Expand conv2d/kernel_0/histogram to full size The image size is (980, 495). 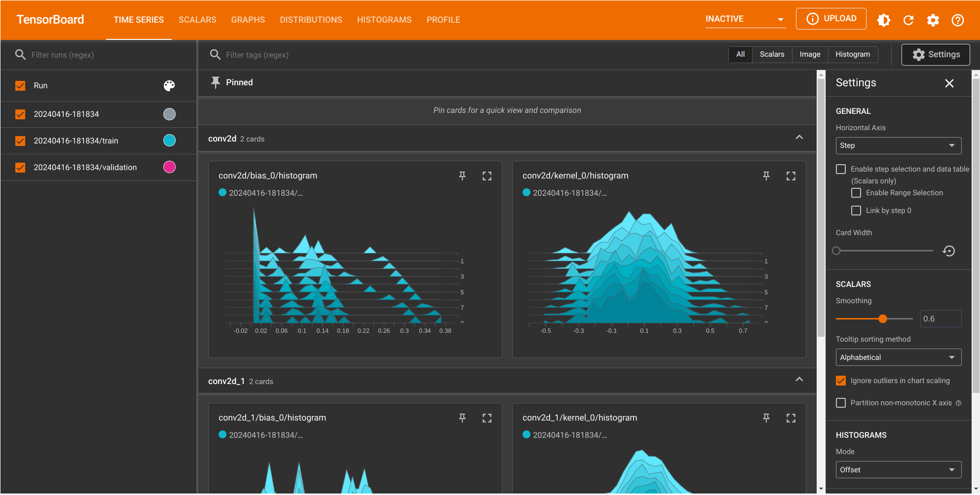point(791,176)
